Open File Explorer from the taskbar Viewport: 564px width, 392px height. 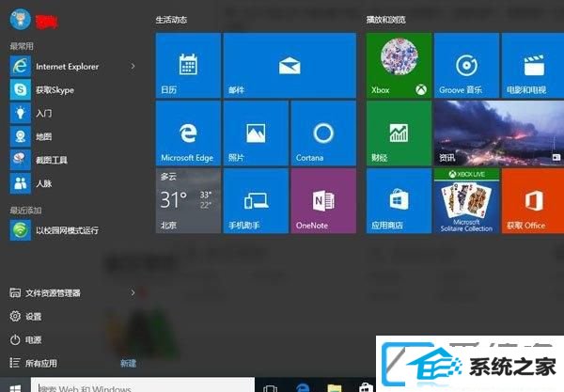(335, 388)
